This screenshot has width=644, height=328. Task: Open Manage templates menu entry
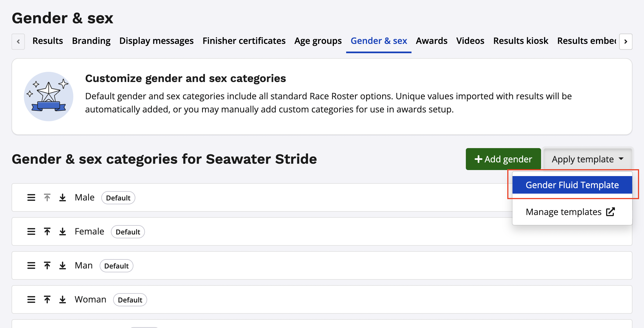pos(564,212)
